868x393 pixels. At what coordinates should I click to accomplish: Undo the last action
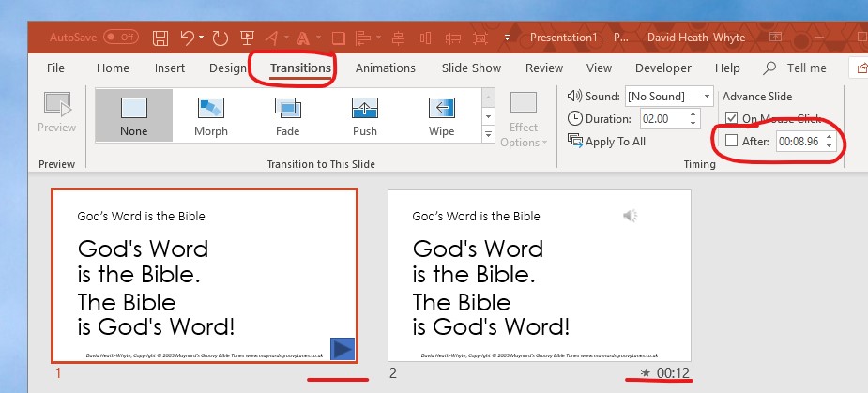[x=188, y=38]
